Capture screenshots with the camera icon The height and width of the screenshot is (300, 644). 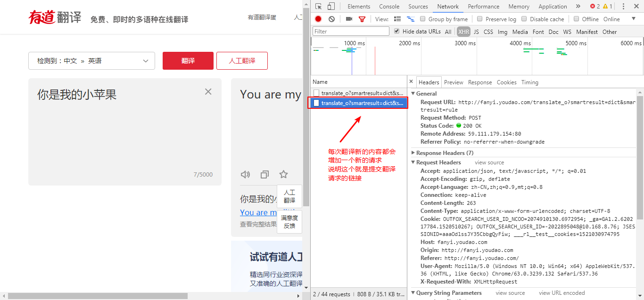point(349,19)
